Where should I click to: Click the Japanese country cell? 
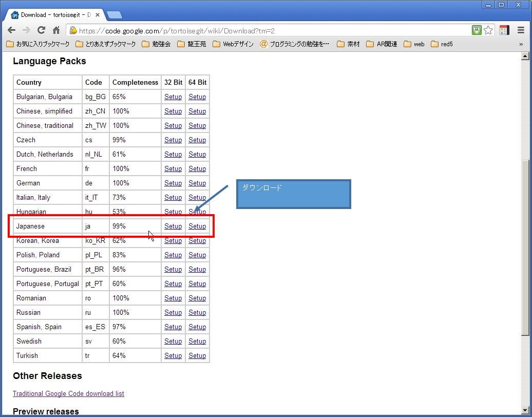(x=48, y=226)
